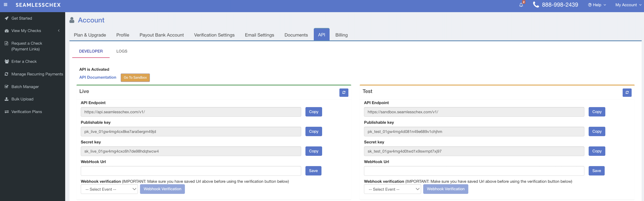Select the API tab

tap(322, 35)
